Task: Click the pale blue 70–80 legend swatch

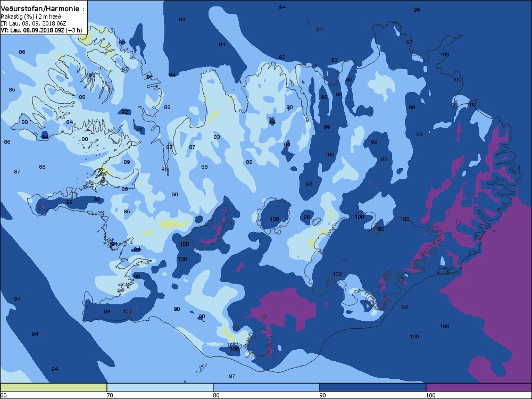Action: point(160,387)
